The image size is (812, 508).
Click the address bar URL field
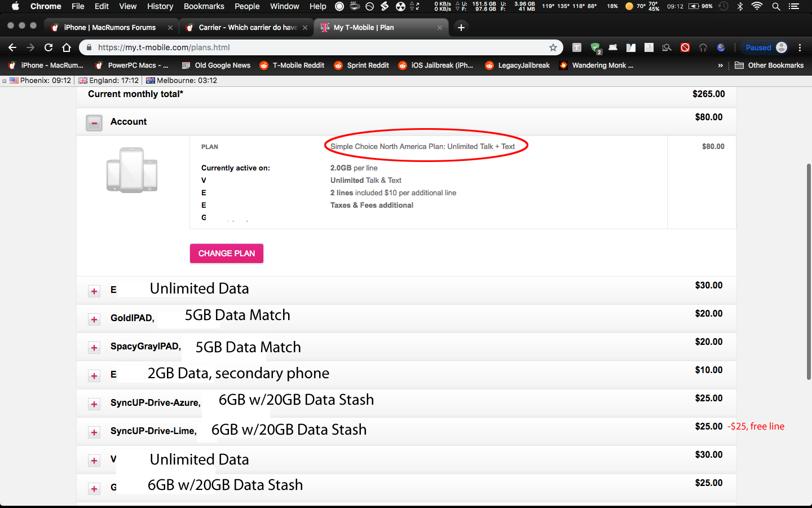coord(321,47)
